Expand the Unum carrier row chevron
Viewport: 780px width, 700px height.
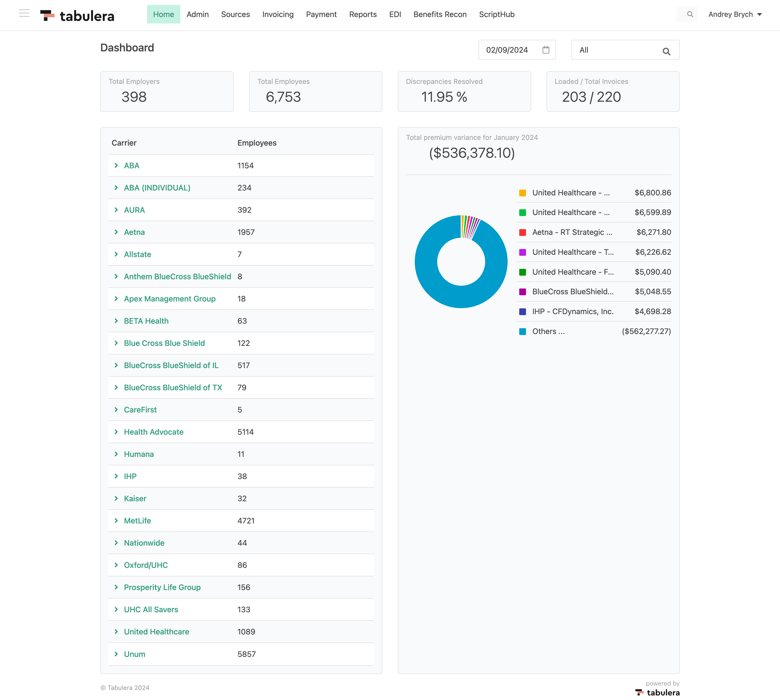[x=116, y=654]
